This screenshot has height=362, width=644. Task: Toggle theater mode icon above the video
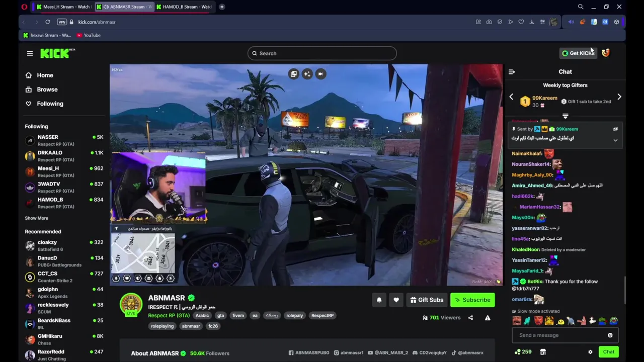(320, 74)
